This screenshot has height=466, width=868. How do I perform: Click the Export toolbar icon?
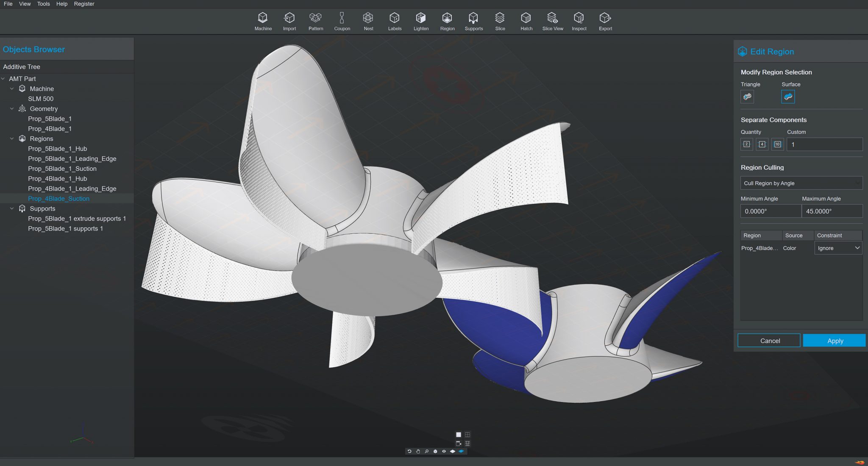pos(605,21)
